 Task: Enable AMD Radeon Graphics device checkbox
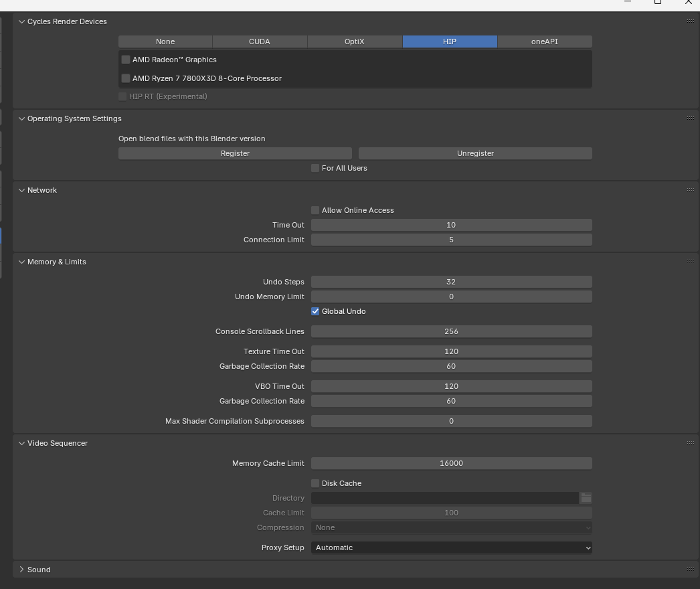tap(126, 60)
